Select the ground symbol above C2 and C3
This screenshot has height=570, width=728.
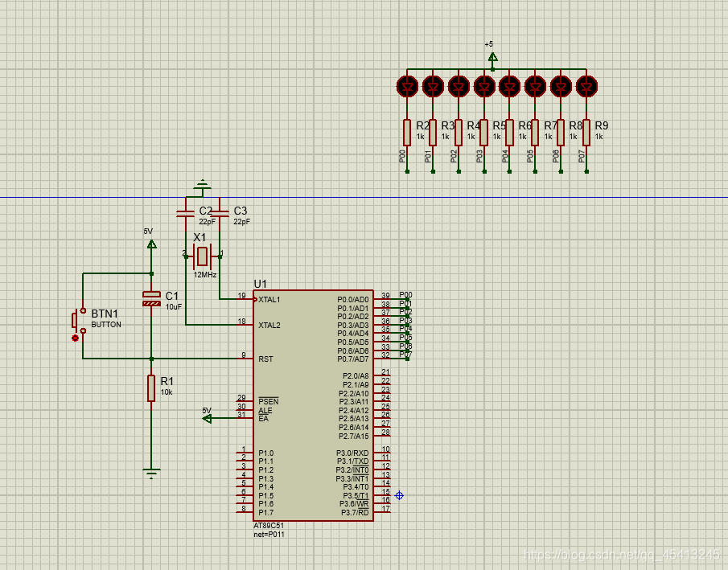(203, 185)
